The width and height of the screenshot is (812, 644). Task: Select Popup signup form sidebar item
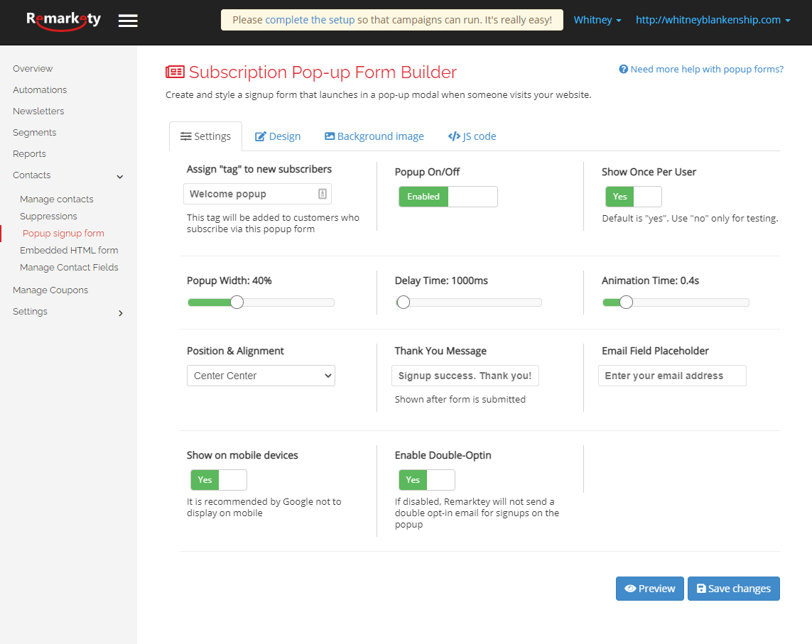pos(63,234)
